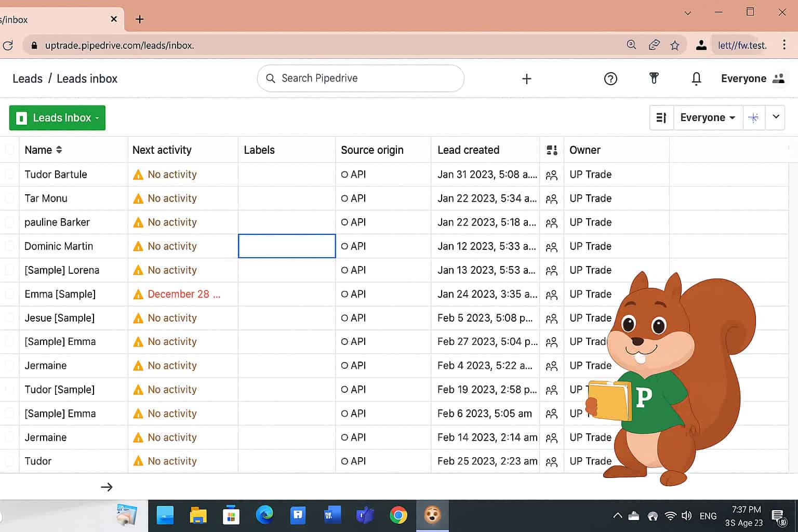Open the Everyone owner filter dropdown

coord(707,118)
